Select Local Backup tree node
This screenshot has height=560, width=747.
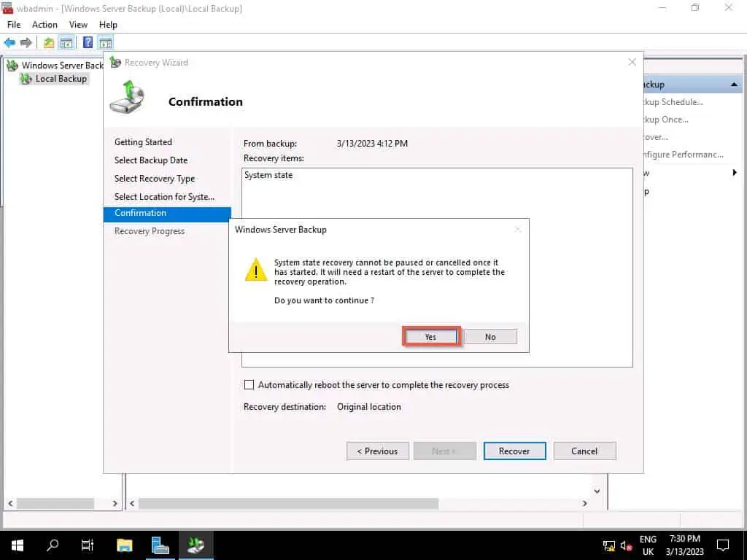click(x=61, y=79)
